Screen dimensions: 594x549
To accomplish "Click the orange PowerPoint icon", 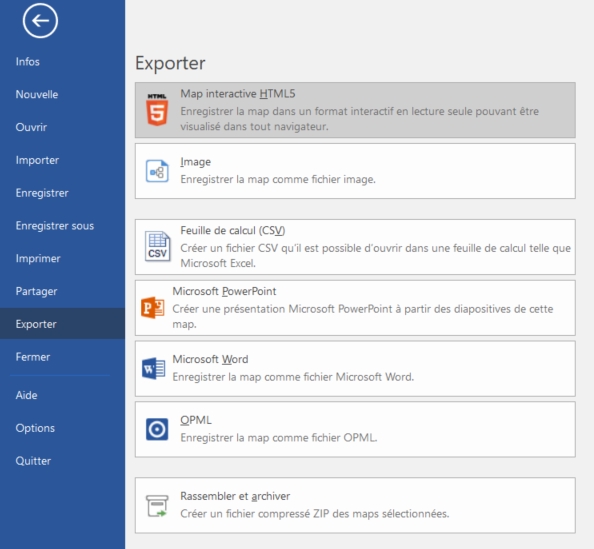I will tap(153, 307).
